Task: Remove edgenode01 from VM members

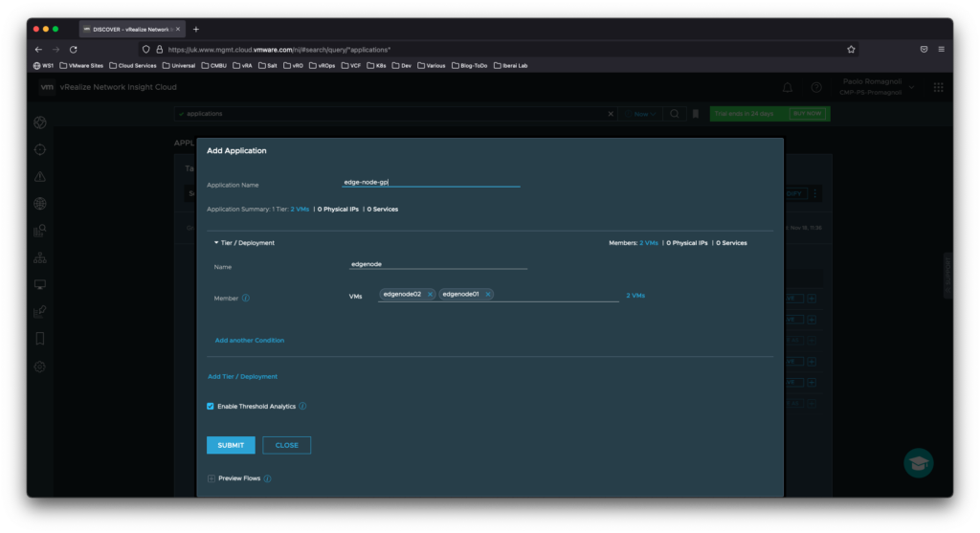Action: click(x=487, y=295)
